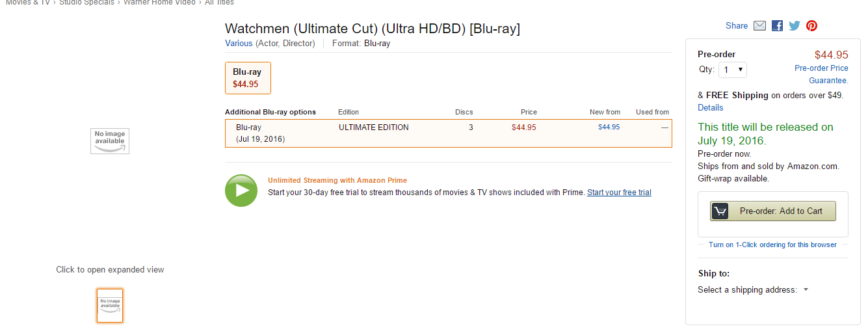Click the Details shipping link
The height and width of the screenshot is (333, 868).
click(711, 107)
